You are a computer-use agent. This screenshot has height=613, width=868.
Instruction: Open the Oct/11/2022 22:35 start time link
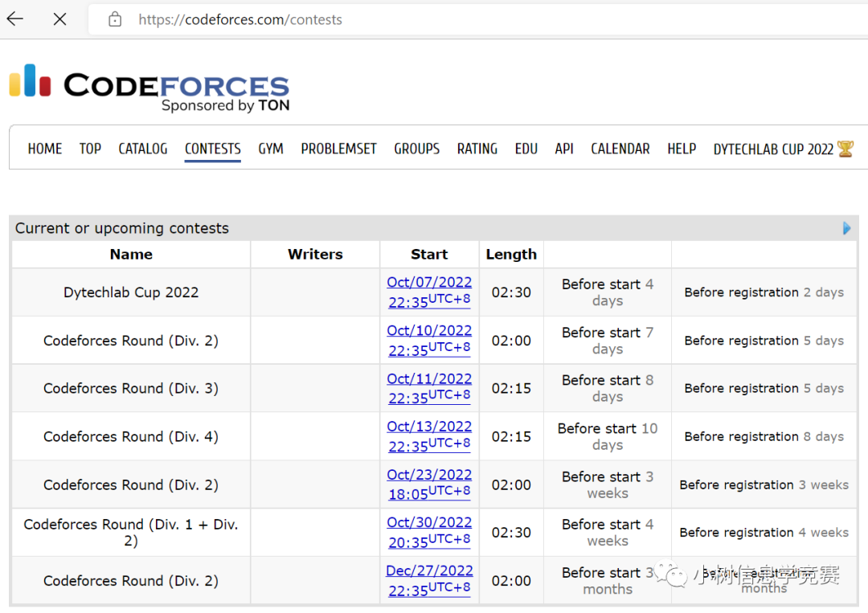[x=429, y=388]
